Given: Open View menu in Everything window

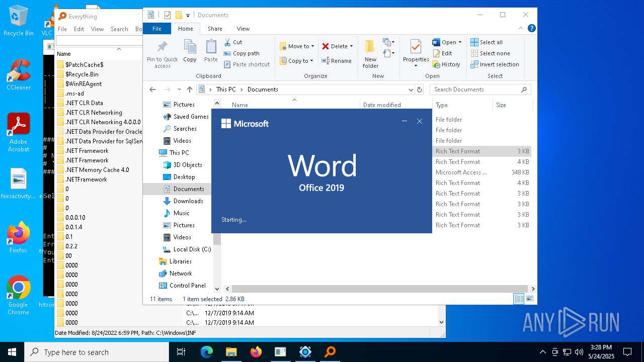Looking at the screenshot, I should pyautogui.click(x=97, y=29).
